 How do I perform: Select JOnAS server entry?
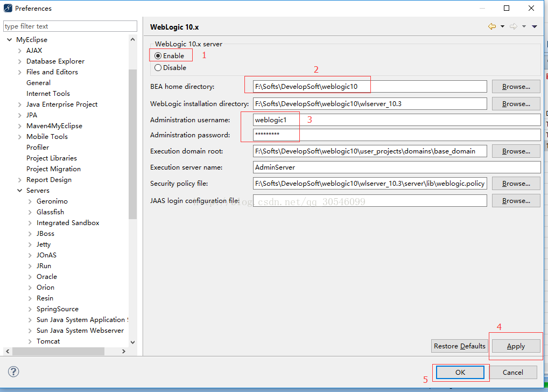point(46,255)
